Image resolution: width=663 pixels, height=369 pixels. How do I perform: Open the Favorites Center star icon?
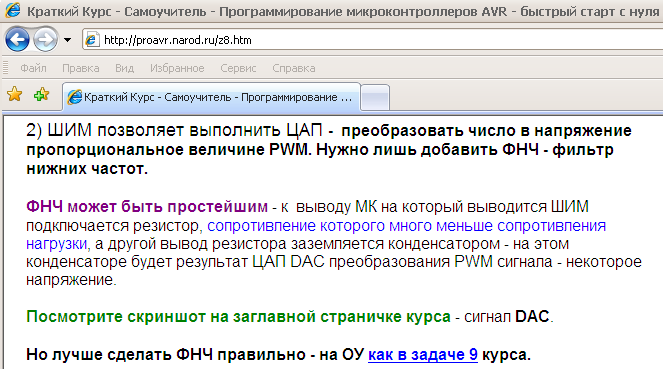[x=14, y=94]
